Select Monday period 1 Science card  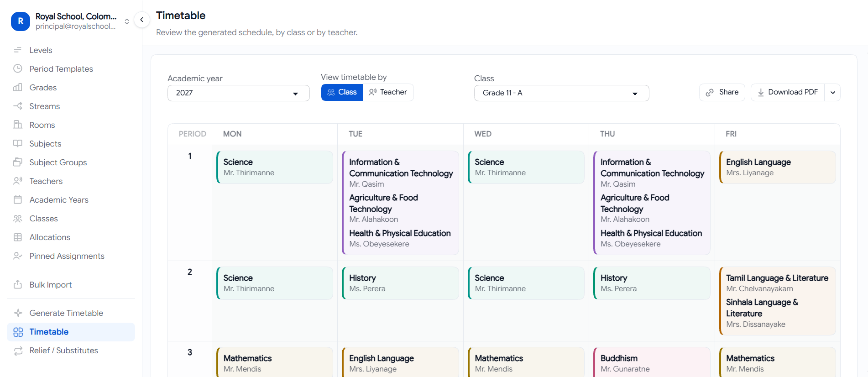tap(275, 167)
